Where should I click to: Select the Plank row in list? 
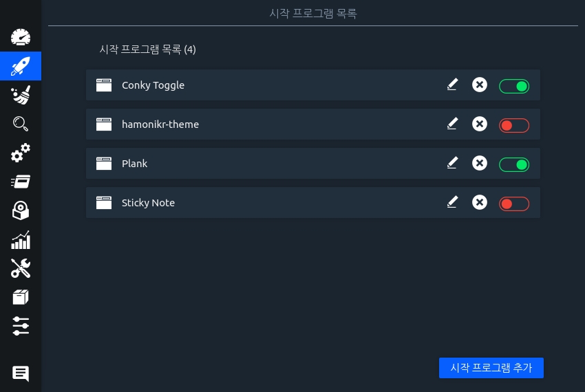(x=275, y=164)
